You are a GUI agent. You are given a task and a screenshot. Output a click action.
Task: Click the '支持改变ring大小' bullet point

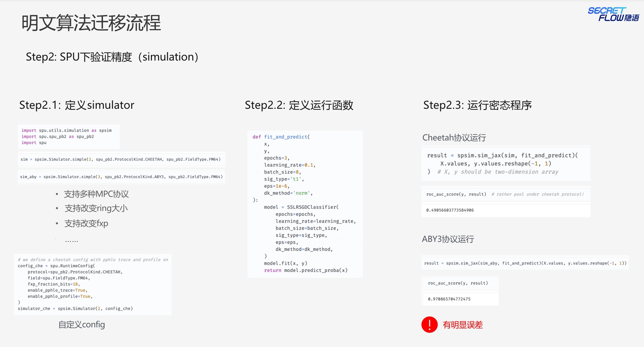[96, 208]
